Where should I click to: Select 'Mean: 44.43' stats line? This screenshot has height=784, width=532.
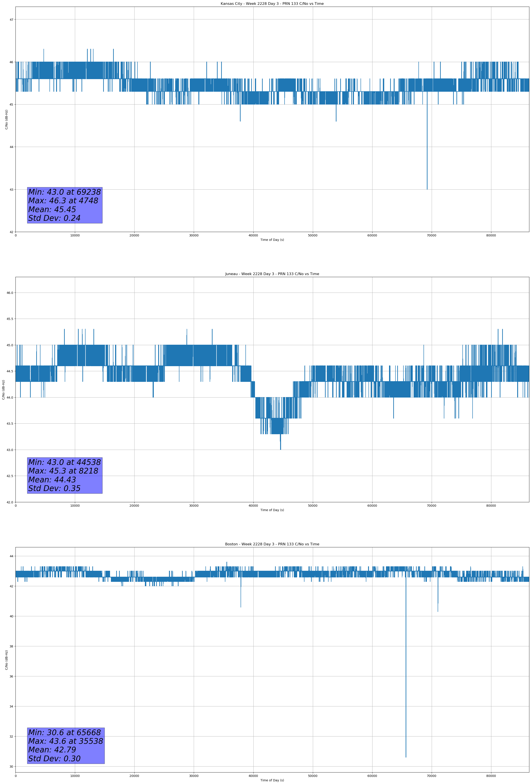[x=52, y=480]
